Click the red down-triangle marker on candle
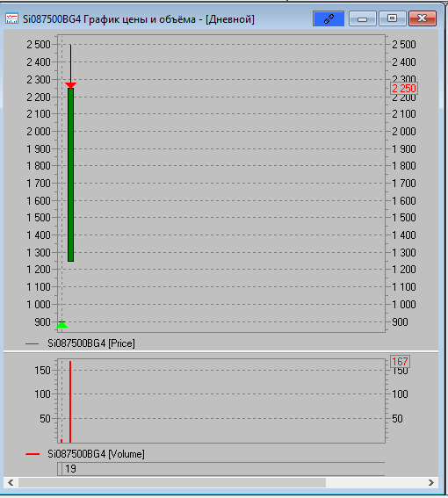Screen dimensions: 448x498 tap(70, 85)
